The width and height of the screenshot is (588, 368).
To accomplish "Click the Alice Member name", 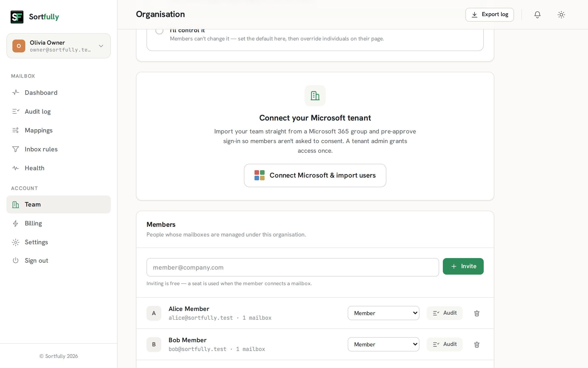I will point(189,309).
